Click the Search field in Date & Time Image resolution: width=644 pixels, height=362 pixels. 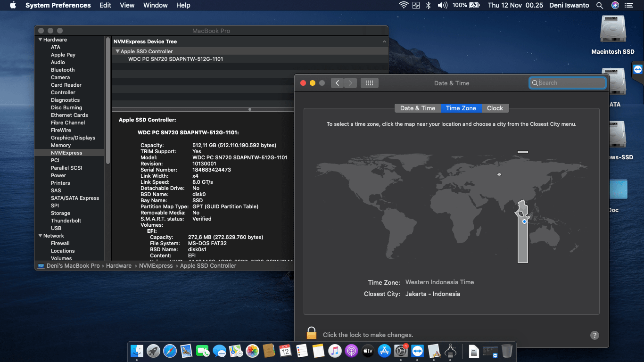[x=568, y=83]
